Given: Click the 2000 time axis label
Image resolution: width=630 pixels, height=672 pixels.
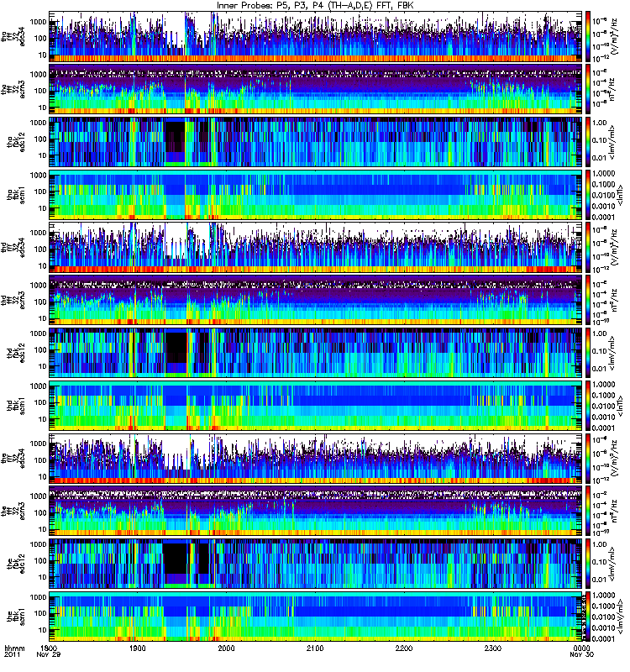Looking at the screenshot, I should pyautogui.click(x=226, y=648).
